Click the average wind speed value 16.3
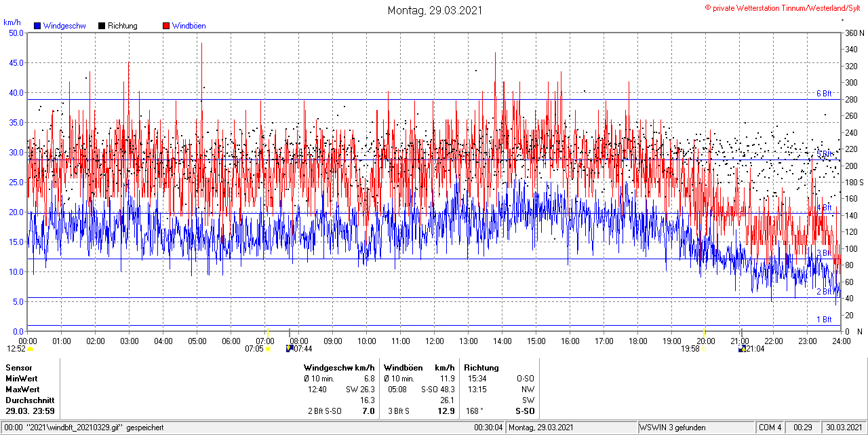The height and width of the screenshot is (435, 868). coord(368,400)
